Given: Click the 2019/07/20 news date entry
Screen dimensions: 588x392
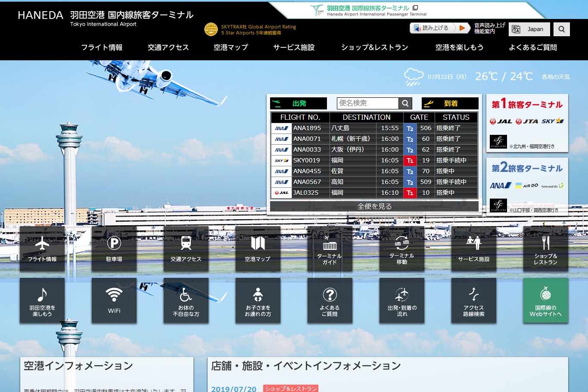Looking at the screenshot, I should (x=233, y=389).
